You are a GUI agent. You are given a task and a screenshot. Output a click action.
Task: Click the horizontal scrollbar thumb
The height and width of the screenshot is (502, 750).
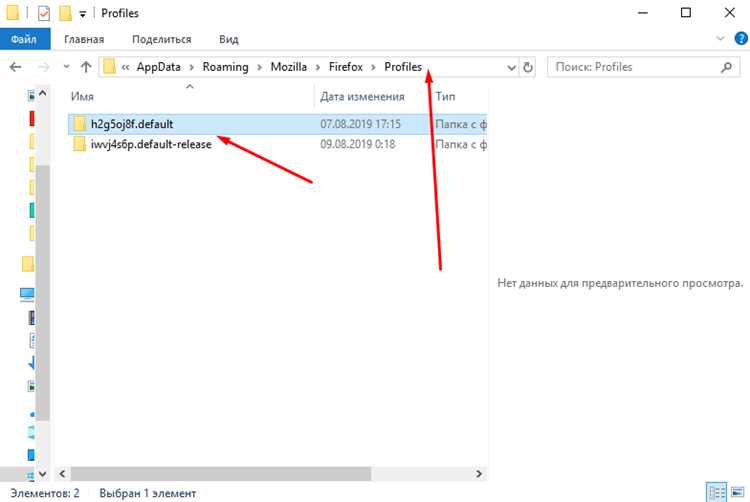(x=221, y=474)
